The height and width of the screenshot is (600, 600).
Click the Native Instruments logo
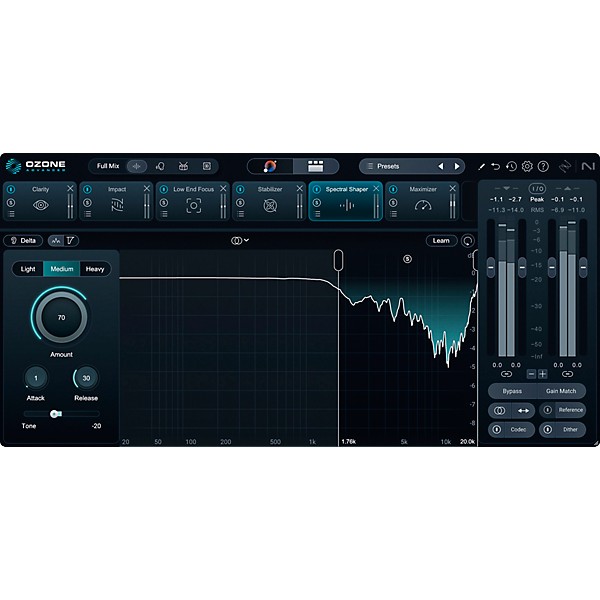click(x=588, y=166)
